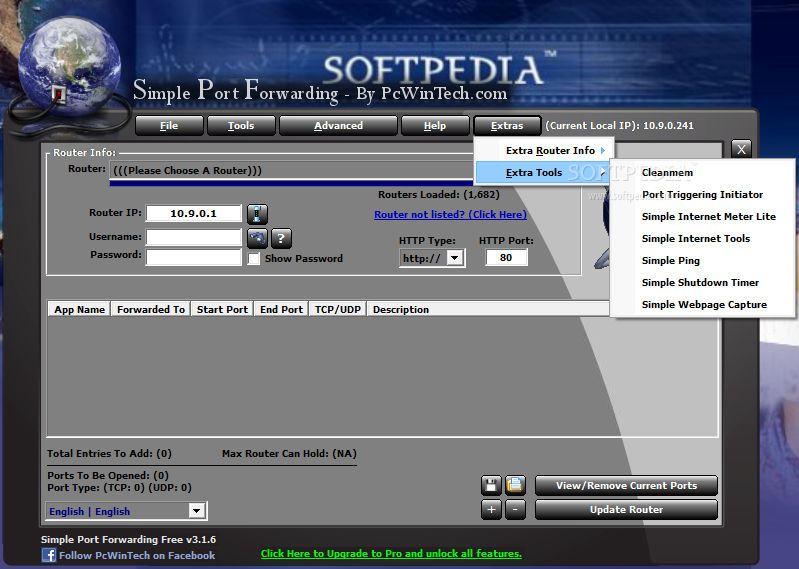Click the Router IP input field
Viewport: 799px width, 569px height.
[x=194, y=213]
